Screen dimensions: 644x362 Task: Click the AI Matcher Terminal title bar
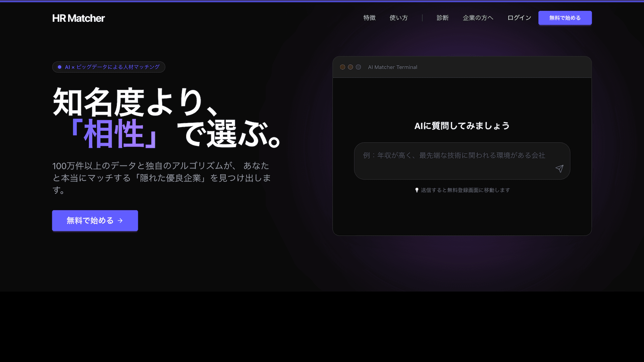[x=392, y=67]
